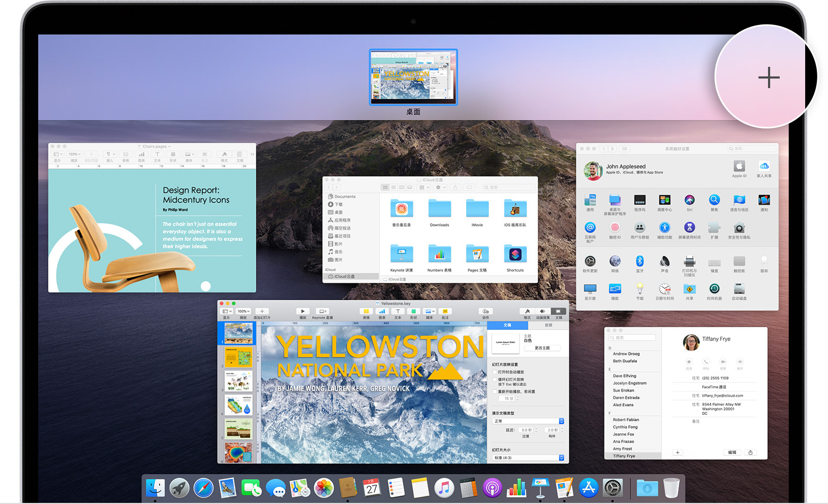The height and width of the screenshot is (504, 828).
Task: Open the 幻灯片大小 标准 (4:3) dropdown
Action: (x=528, y=457)
